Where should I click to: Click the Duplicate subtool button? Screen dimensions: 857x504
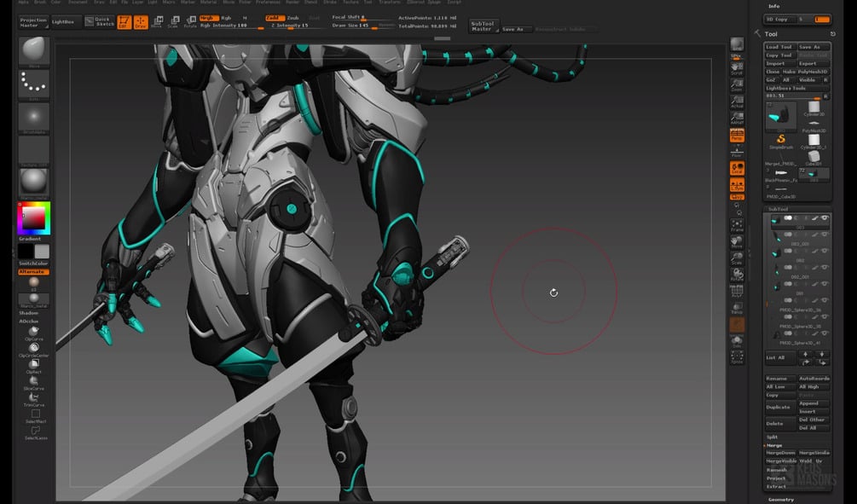(x=779, y=408)
